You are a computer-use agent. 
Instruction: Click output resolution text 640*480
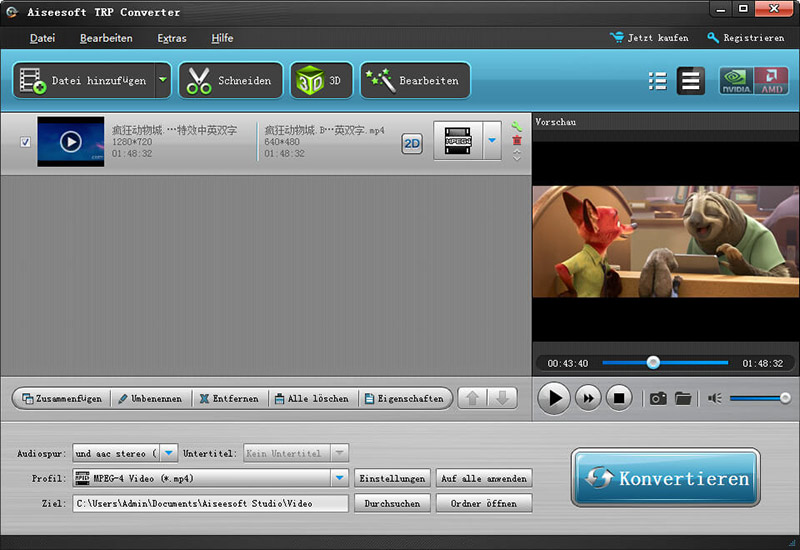coord(282,142)
